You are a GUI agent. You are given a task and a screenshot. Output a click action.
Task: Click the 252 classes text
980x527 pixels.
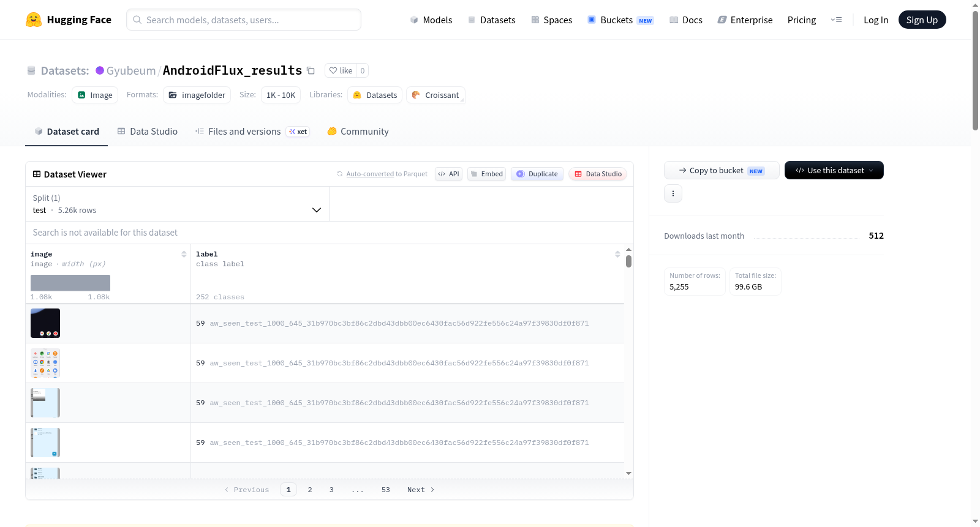tap(220, 297)
